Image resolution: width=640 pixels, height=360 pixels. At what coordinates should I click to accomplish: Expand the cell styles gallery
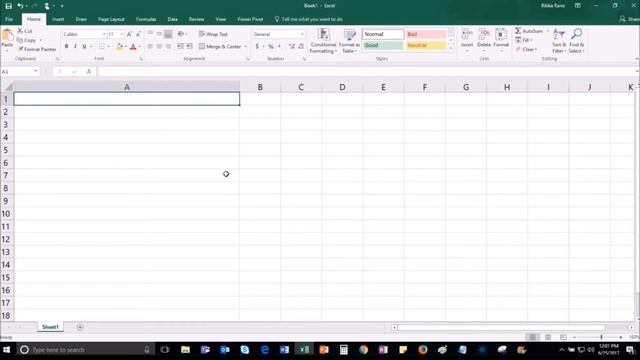[451, 49]
